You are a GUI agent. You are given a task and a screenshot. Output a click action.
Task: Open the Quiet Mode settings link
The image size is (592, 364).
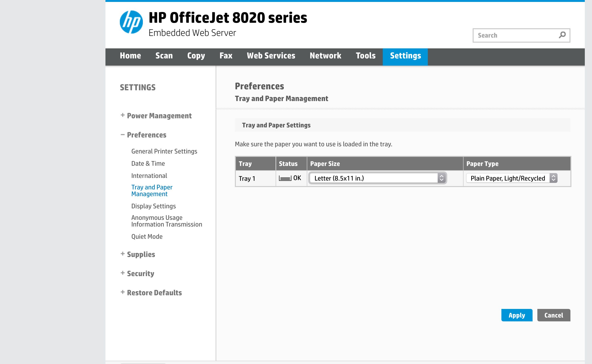coord(147,237)
